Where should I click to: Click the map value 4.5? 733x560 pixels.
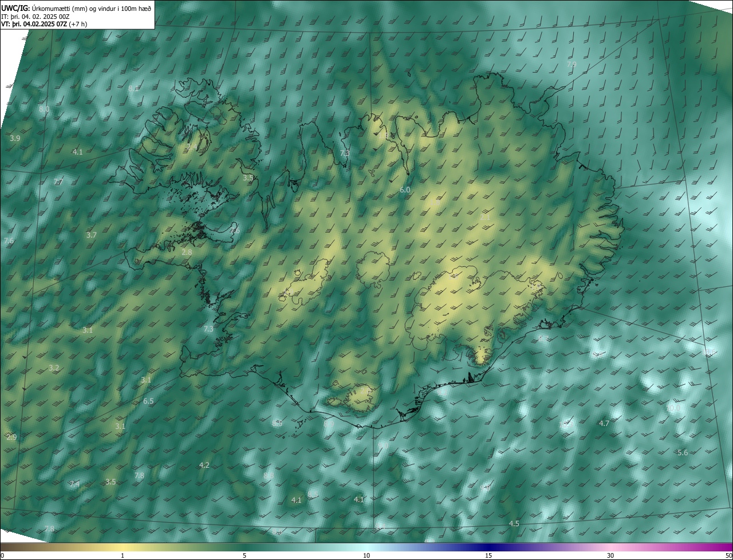514,524
